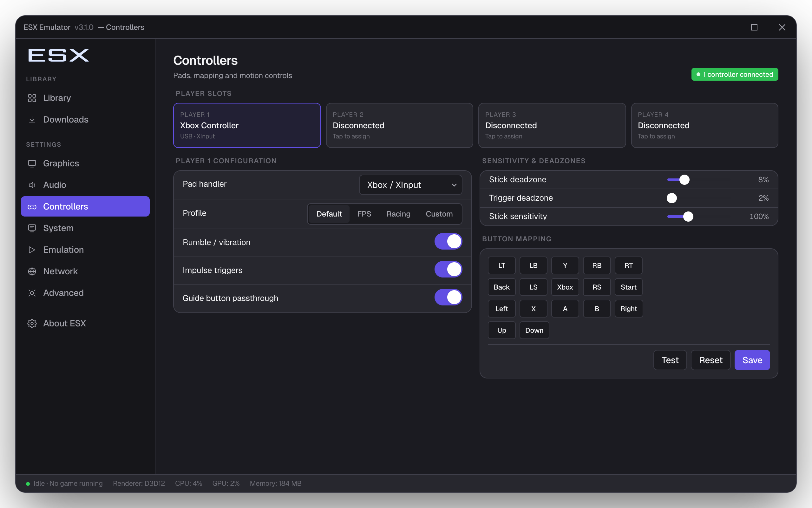
Task: Click the Emulation play icon
Action: (32, 250)
